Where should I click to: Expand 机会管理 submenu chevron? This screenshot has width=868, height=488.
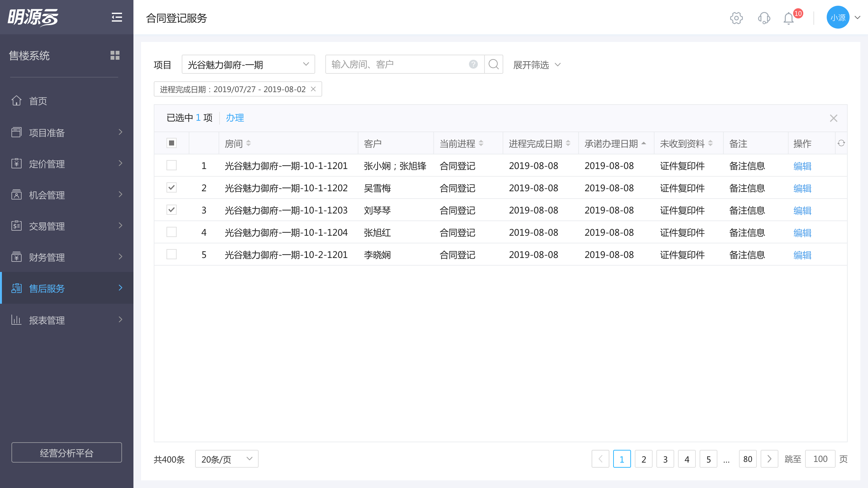(120, 194)
